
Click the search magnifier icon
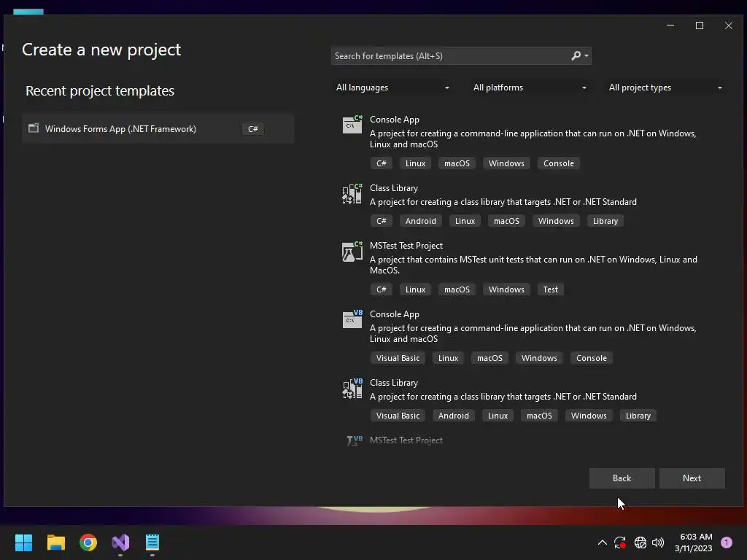click(576, 55)
